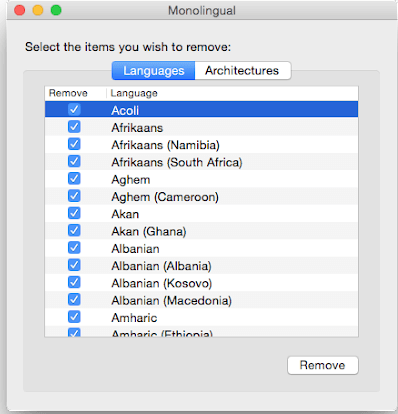Select the Aghem language row
This screenshot has height=414, width=398.
point(202,179)
